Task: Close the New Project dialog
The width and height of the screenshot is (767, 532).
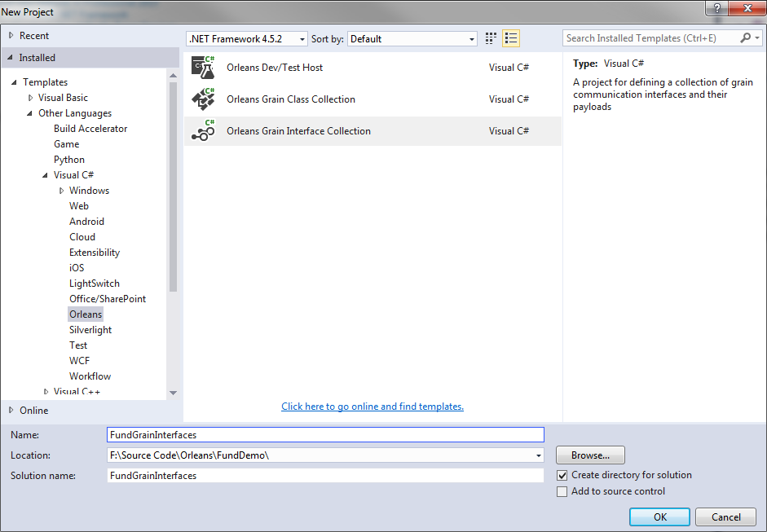Action: click(x=747, y=9)
